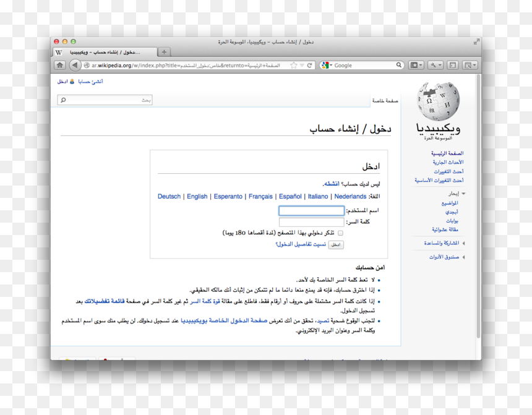Bookmark this page with the star icon
This screenshot has width=532, height=415.
click(x=293, y=65)
